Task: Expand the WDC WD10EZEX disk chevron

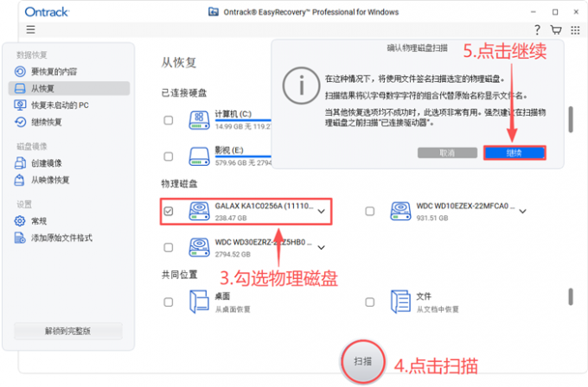Action: click(x=523, y=212)
